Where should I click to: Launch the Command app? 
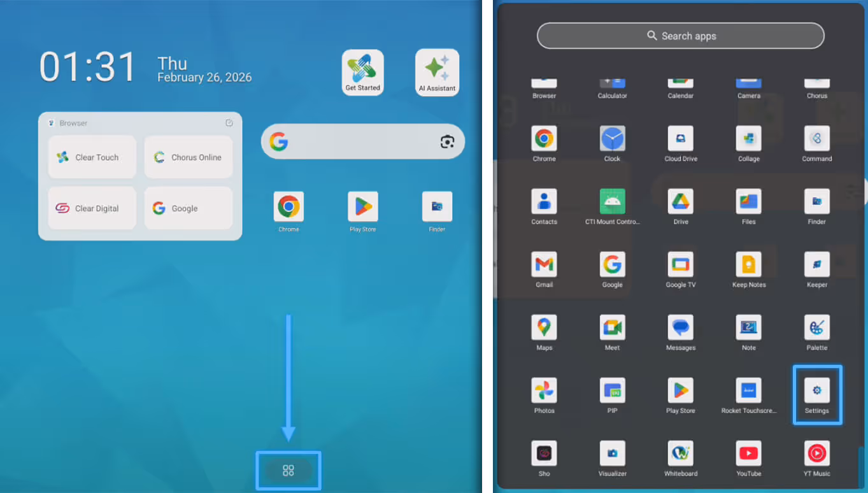click(x=817, y=144)
